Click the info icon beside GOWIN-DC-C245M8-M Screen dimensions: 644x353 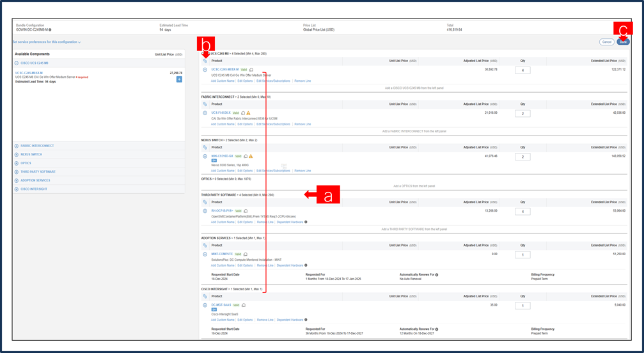(x=50, y=30)
